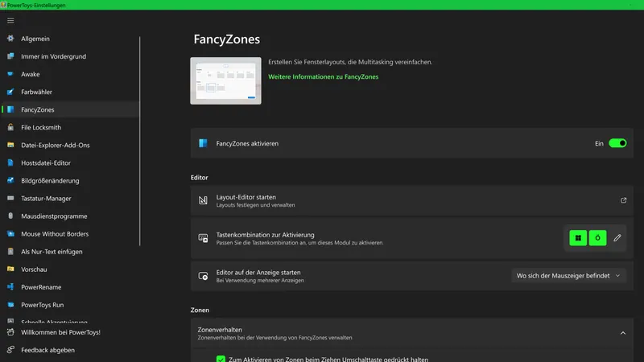Click the blue FancyZones aktivieren icon
644x362 pixels.
click(x=203, y=143)
